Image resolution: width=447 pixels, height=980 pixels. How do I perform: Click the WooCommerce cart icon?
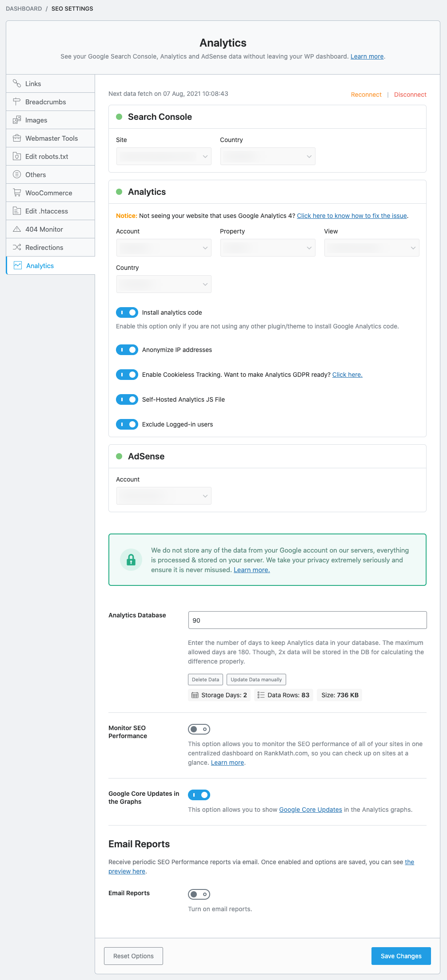(x=17, y=193)
